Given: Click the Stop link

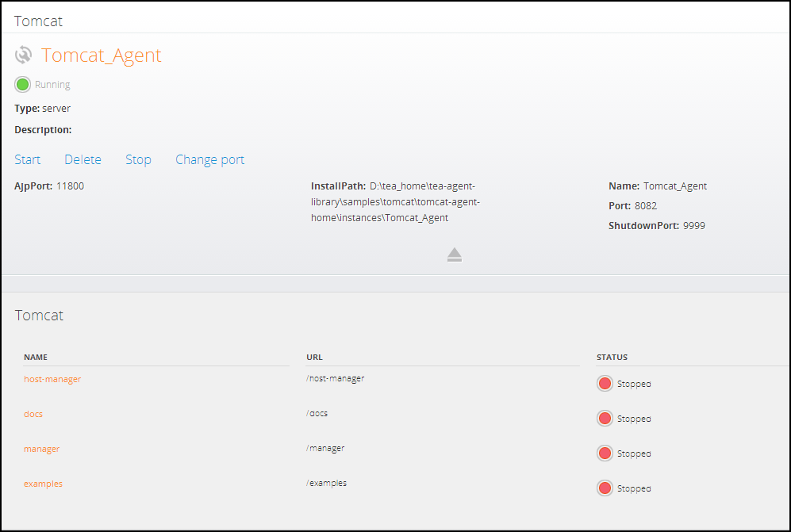Looking at the screenshot, I should click(138, 159).
